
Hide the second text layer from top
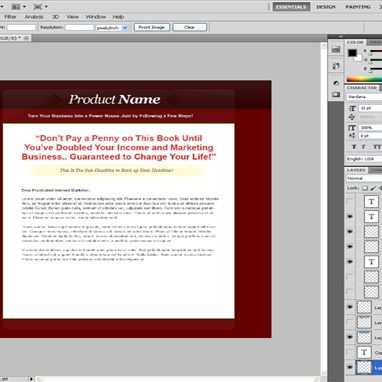point(350,217)
